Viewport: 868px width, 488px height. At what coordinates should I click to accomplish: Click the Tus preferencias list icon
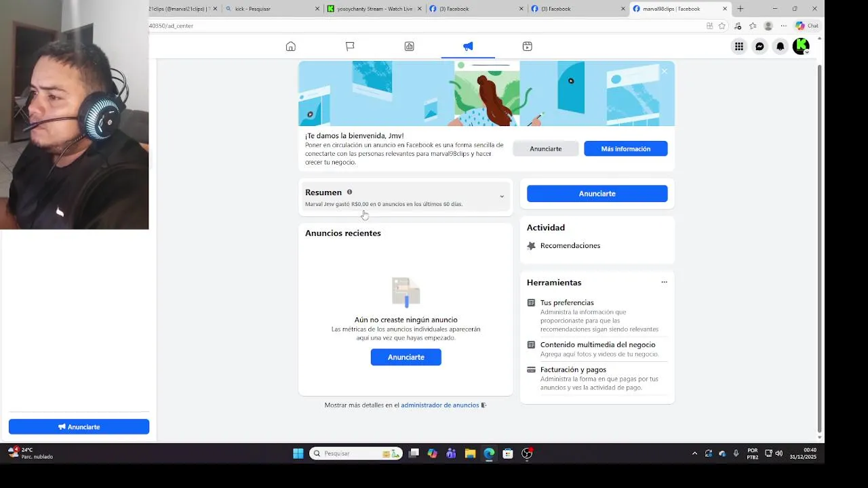point(531,302)
